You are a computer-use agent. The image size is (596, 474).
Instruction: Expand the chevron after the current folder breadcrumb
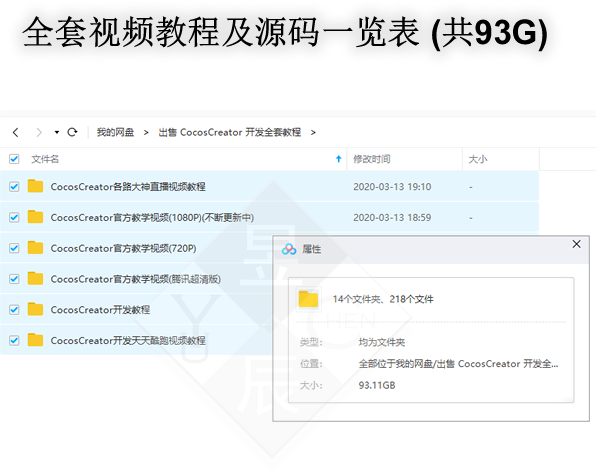(x=313, y=132)
